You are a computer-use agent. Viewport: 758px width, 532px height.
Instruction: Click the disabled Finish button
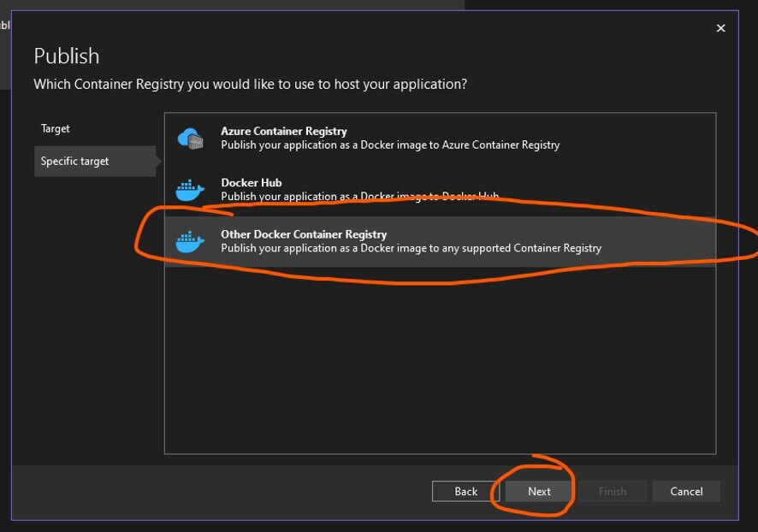coord(613,491)
